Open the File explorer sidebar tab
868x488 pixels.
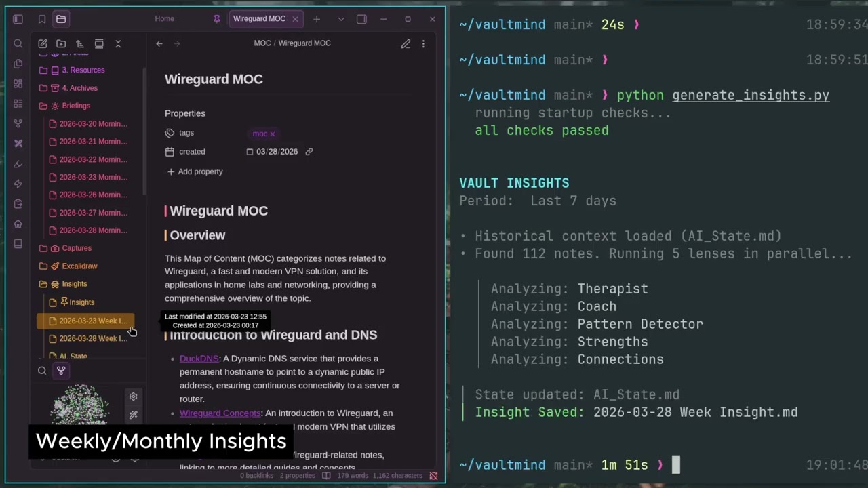(61, 19)
